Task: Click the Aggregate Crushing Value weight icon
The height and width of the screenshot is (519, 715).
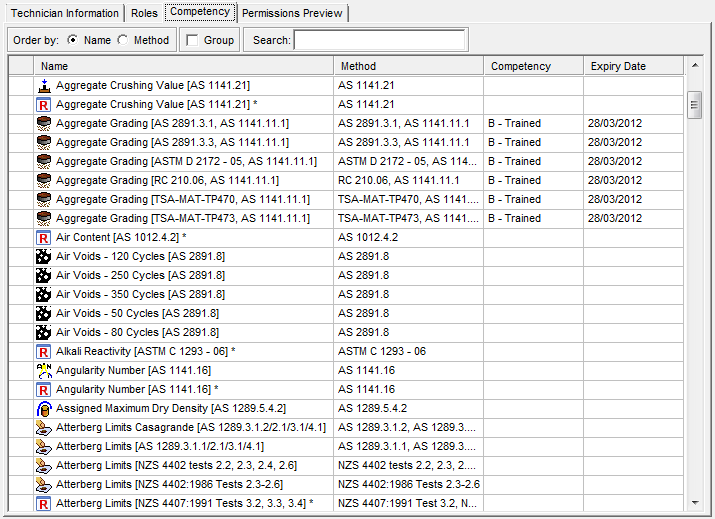Action: pos(43,86)
